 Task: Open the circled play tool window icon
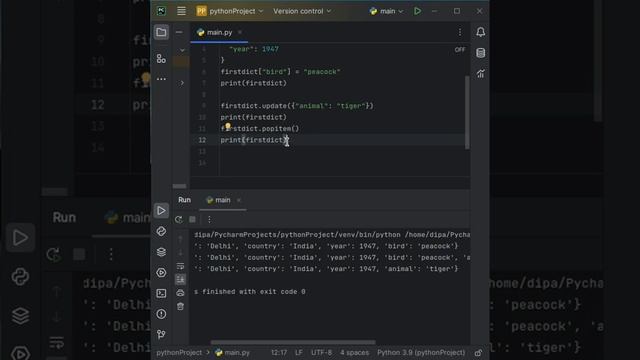point(161,273)
